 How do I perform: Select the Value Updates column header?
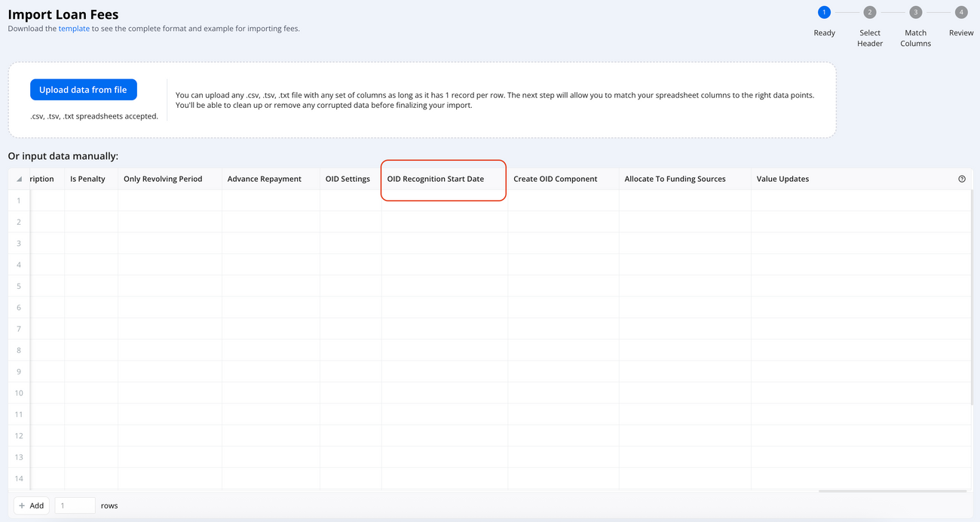(x=783, y=178)
